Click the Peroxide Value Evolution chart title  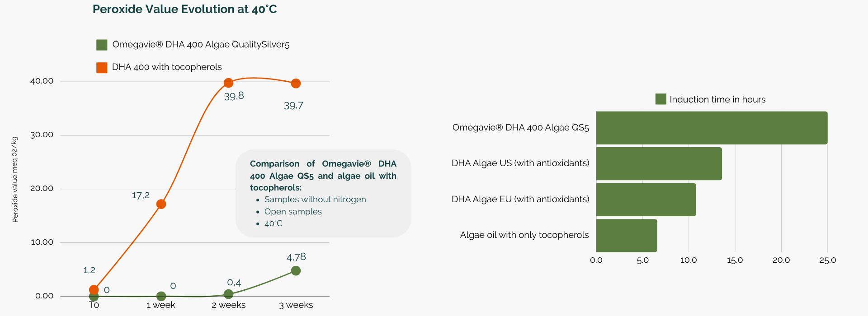(184, 9)
